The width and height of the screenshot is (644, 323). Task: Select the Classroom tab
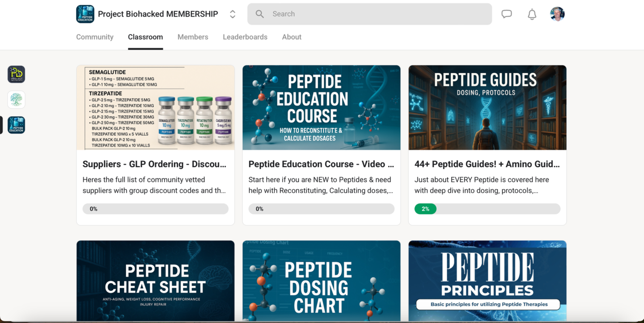tap(145, 37)
